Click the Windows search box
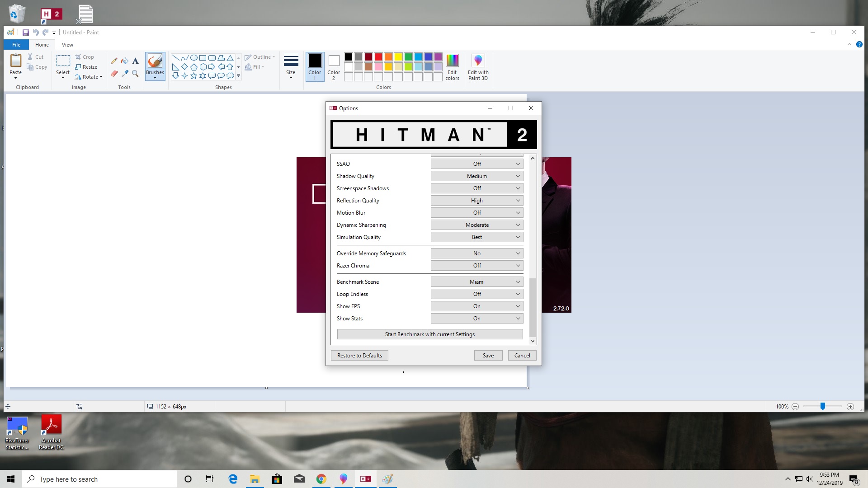Image resolution: width=868 pixels, height=488 pixels. tap(99, 479)
